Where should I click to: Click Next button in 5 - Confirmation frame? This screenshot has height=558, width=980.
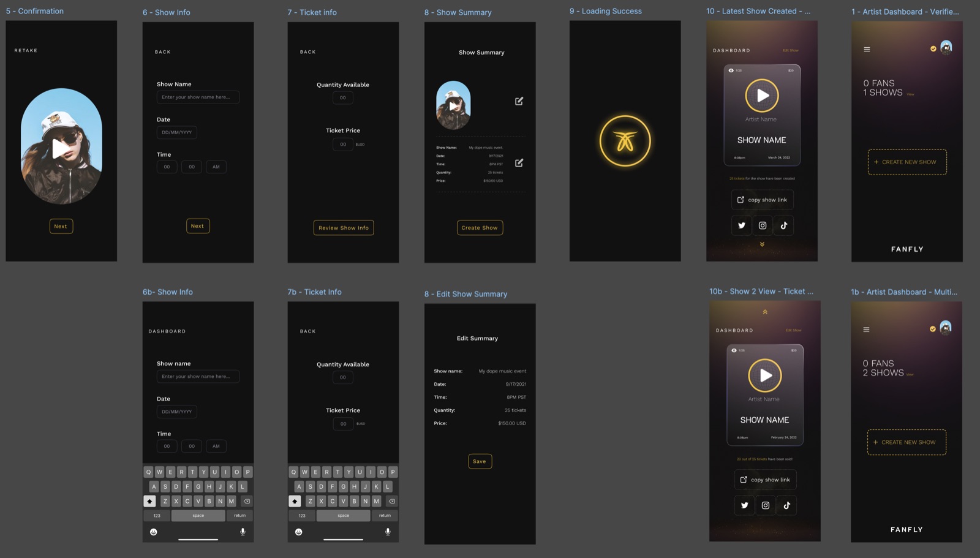click(61, 226)
